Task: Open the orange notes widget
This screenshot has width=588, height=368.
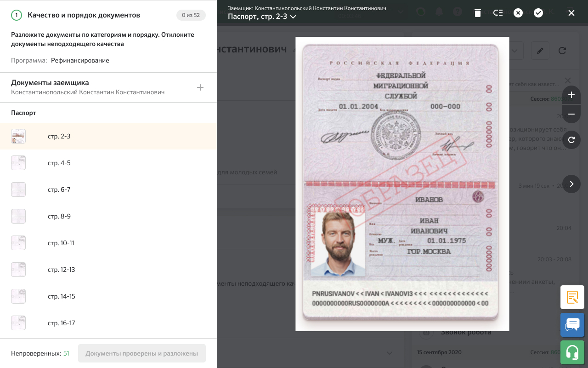Action: pos(572,297)
